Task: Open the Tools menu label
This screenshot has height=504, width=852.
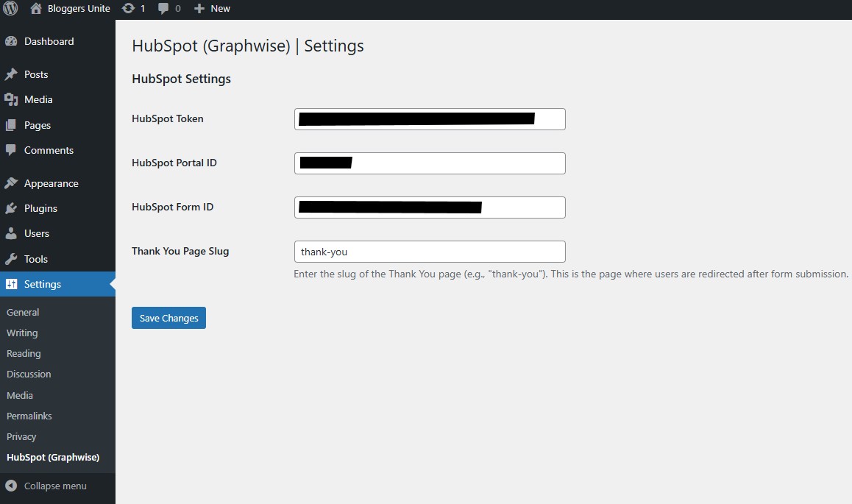Action: tap(36, 259)
